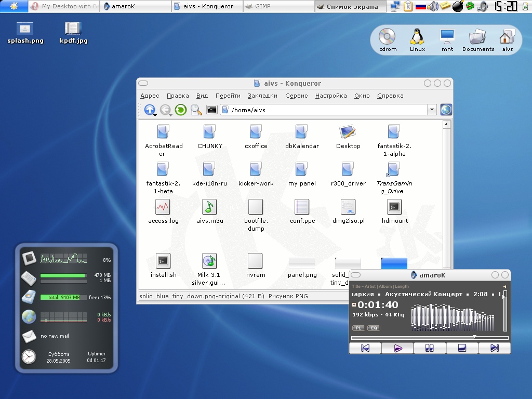
Task: Open the tray speaker volume icon
Action: pos(432,6)
